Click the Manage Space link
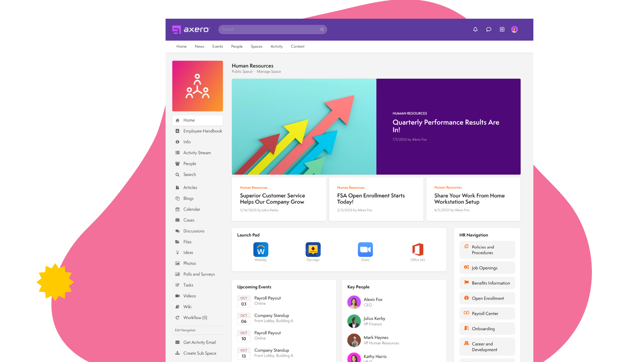Image resolution: width=644 pixels, height=362 pixels. 269,71
